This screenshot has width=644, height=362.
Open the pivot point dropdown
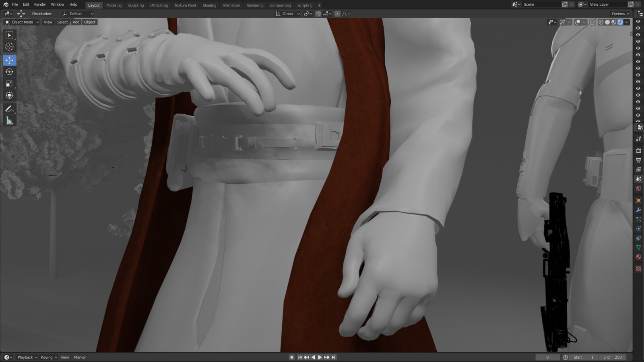pos(308,14)
